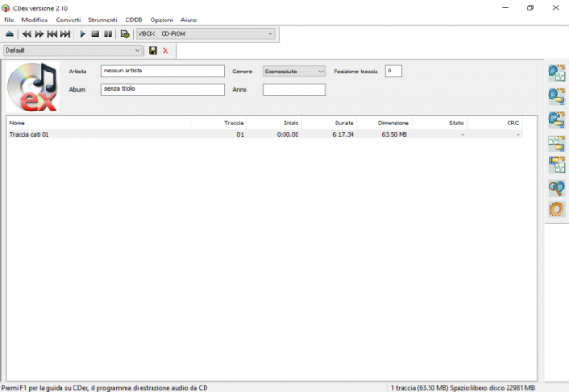This screenshot has width=569, height=392.
Task: Sort tracks by the Nome column header
Action: (x=99, y=124)
